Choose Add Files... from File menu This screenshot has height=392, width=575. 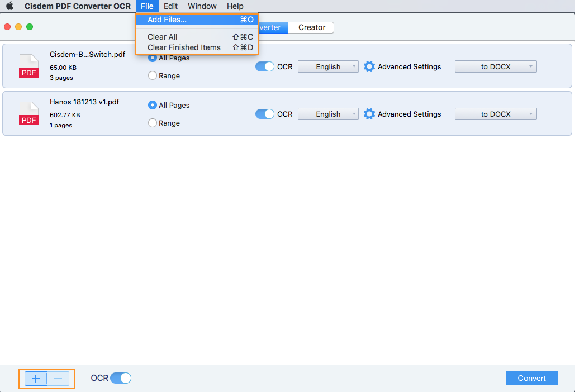click(197, 20)
